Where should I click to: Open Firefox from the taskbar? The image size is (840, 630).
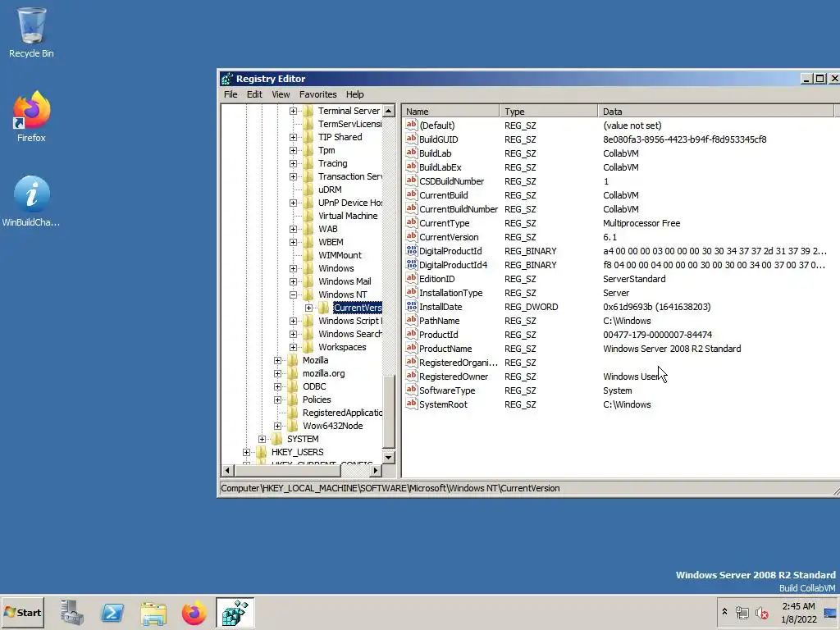tap(194, 612)
